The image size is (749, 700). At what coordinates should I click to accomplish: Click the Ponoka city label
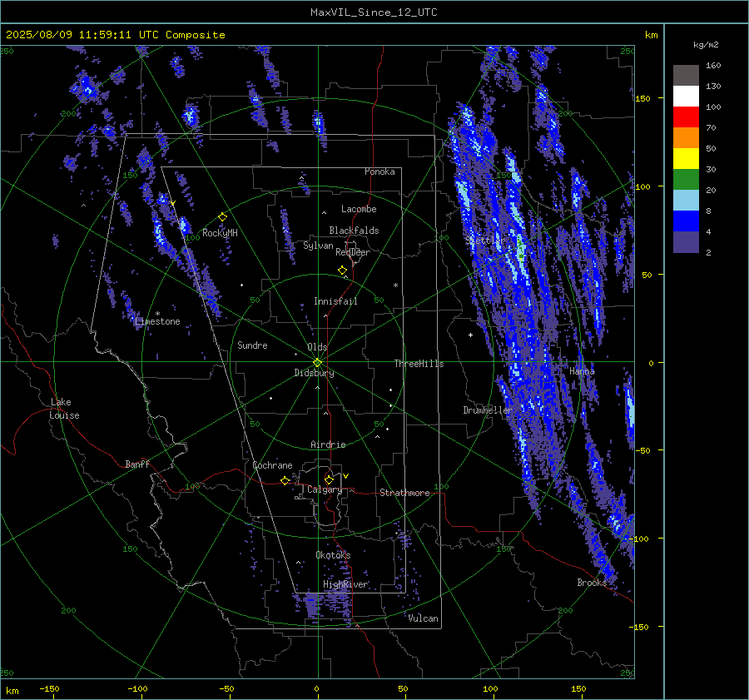coord(379,171)
